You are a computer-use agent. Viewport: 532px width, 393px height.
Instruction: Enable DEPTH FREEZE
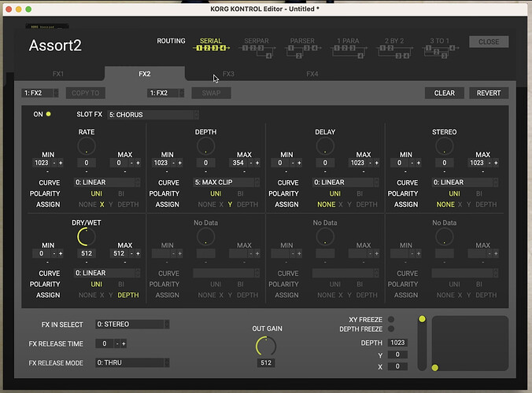[391, 329]
